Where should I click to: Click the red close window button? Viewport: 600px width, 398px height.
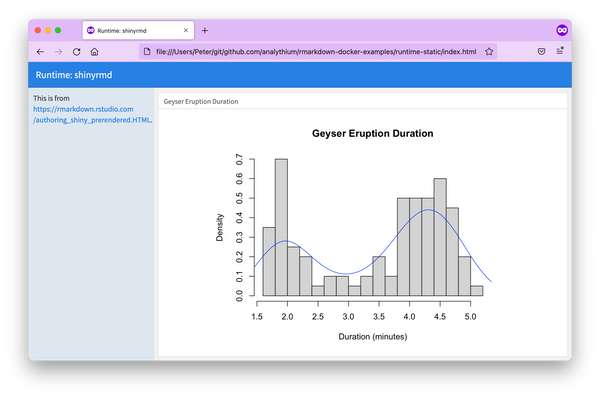coord(38,30)
